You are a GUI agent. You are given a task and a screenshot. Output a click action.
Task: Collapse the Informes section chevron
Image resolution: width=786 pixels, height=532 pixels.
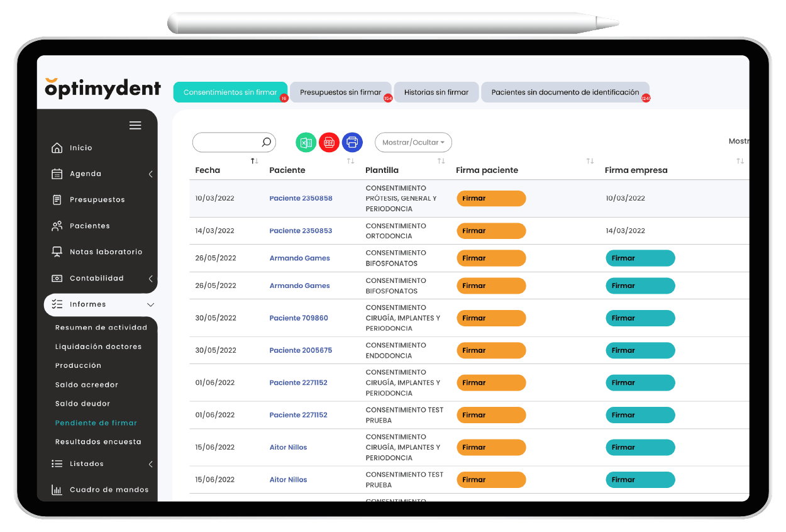click(x=150, y=304)
